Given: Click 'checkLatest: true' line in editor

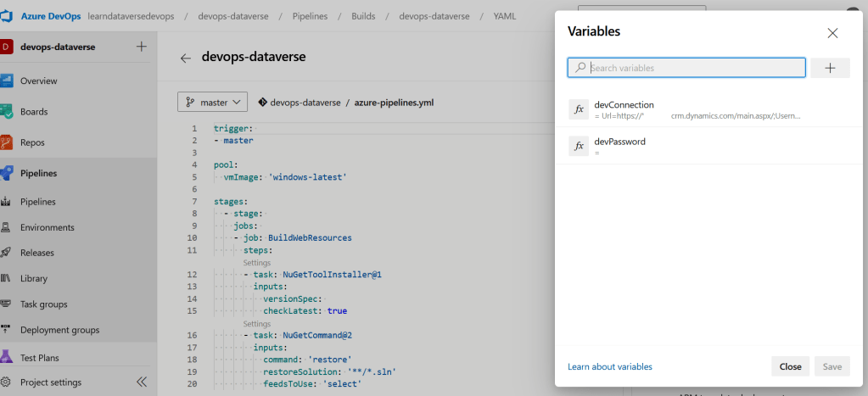Looking at the screenshot, I should pyautogui.click(x=305, y=311).
